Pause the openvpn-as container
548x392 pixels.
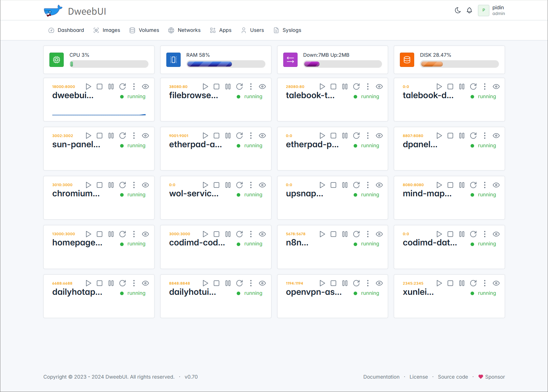point(345,283)
